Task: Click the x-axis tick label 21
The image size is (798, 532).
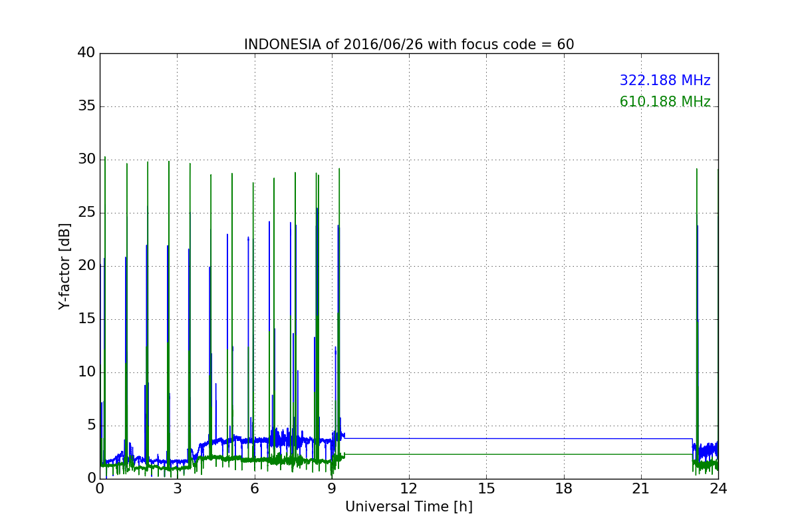Action: 641,488
